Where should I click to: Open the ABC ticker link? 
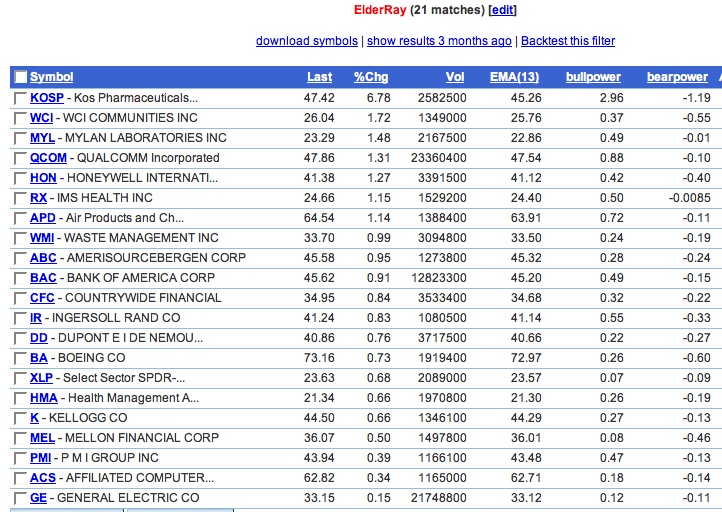43,258
